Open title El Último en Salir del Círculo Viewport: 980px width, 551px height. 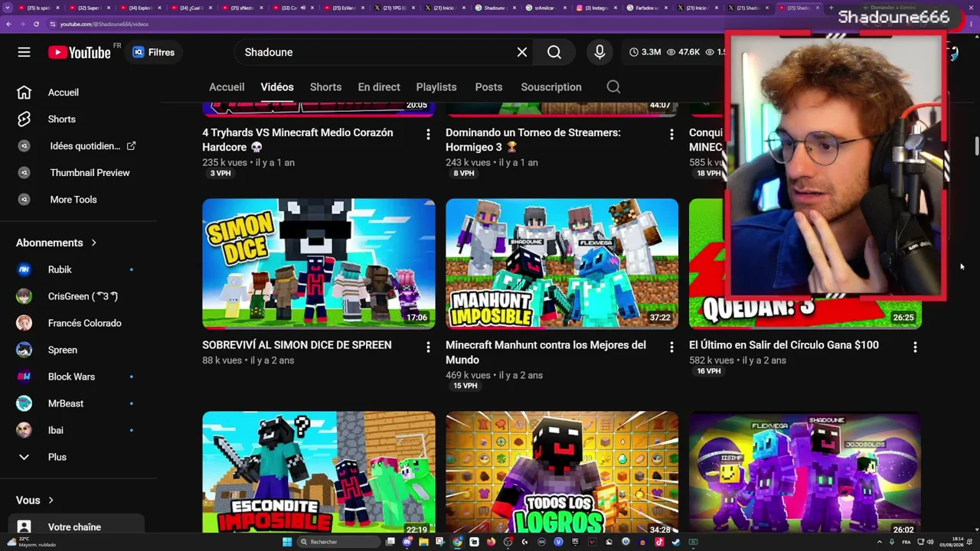pos(784,345)
